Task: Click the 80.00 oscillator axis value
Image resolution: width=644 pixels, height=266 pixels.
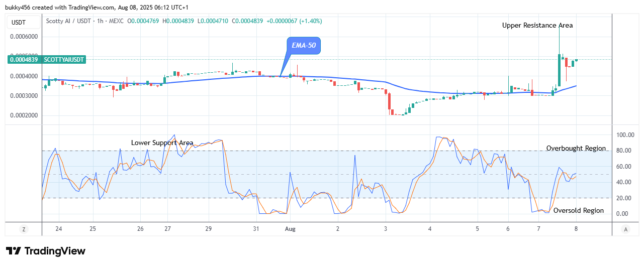Action: (x=625, y=151)
